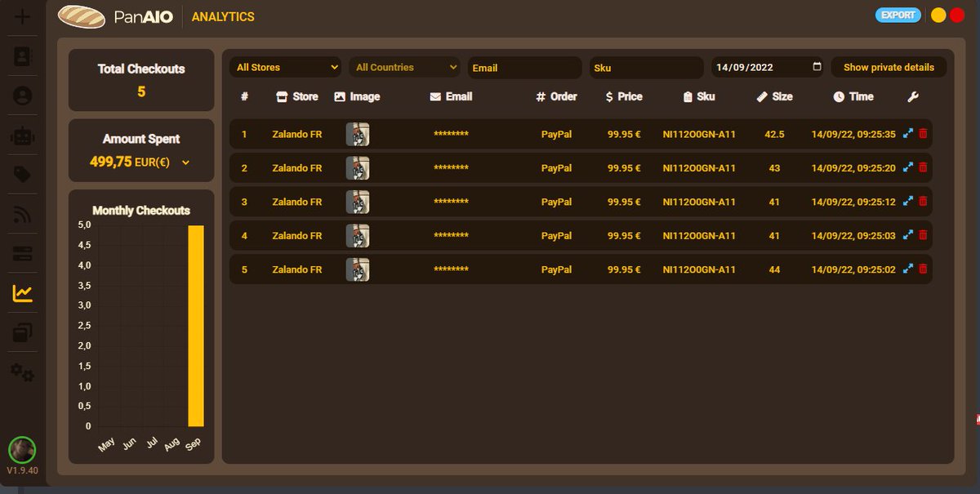Click the V1.9.40 version label
This screenshot has width=980, height=494.
click(22, 471)
